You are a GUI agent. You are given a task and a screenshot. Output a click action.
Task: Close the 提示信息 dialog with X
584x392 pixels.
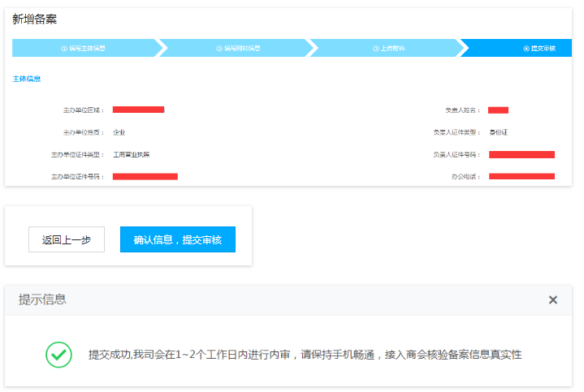[x=553, y=299]
